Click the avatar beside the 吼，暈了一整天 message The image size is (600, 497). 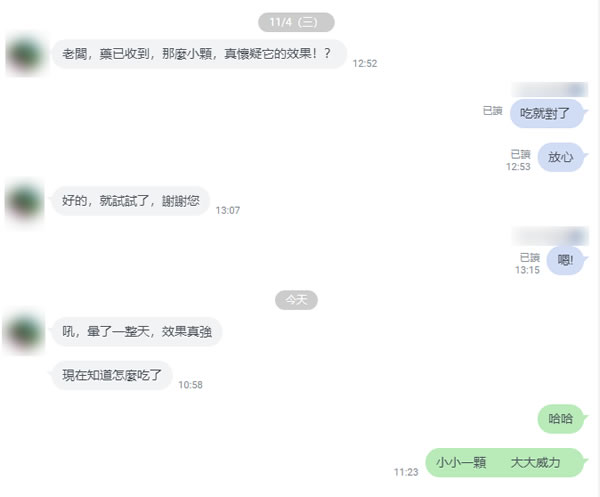click(x=24, y=332)
